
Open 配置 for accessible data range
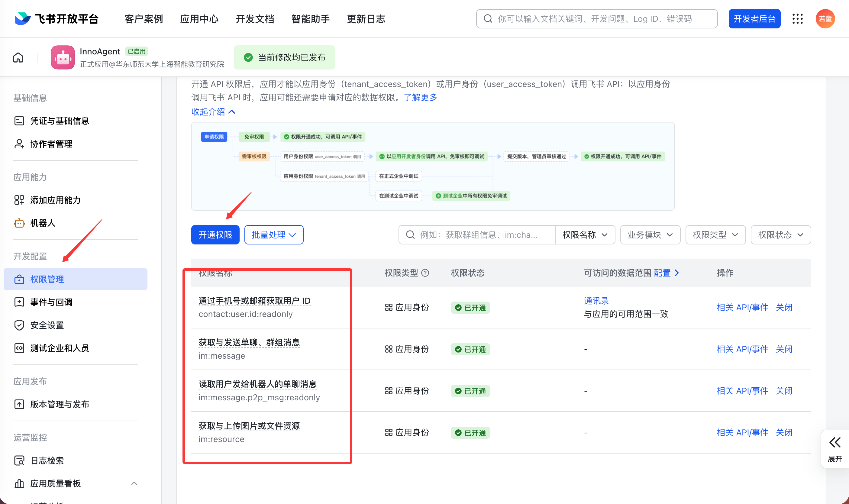click(x=666, y=273)
